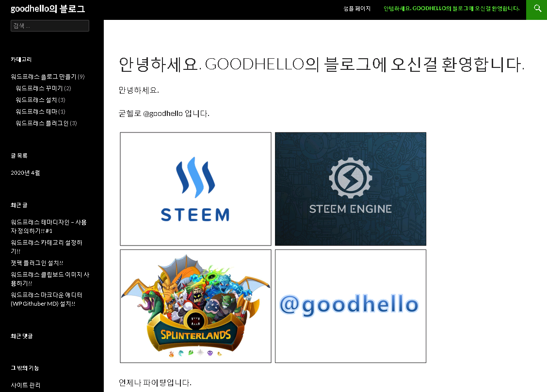547x392 pixels.
Task: Open 워드프레스 꾸미기 category
Action: (x=39, y=88)
